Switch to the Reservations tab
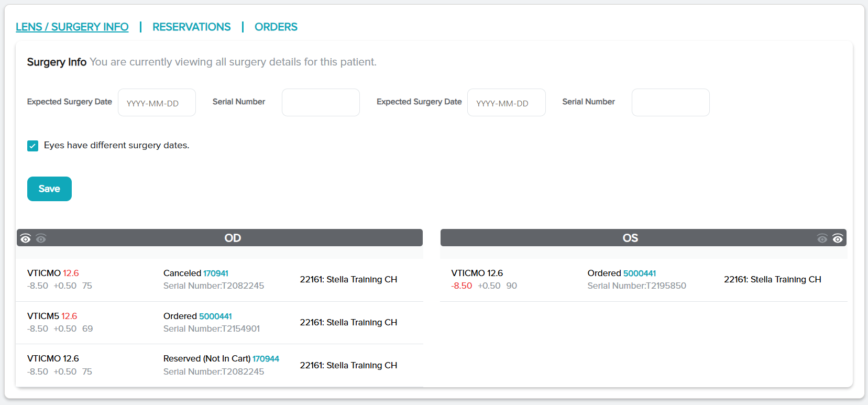Viewport: 868px width, 405px height. click(191, 27)
